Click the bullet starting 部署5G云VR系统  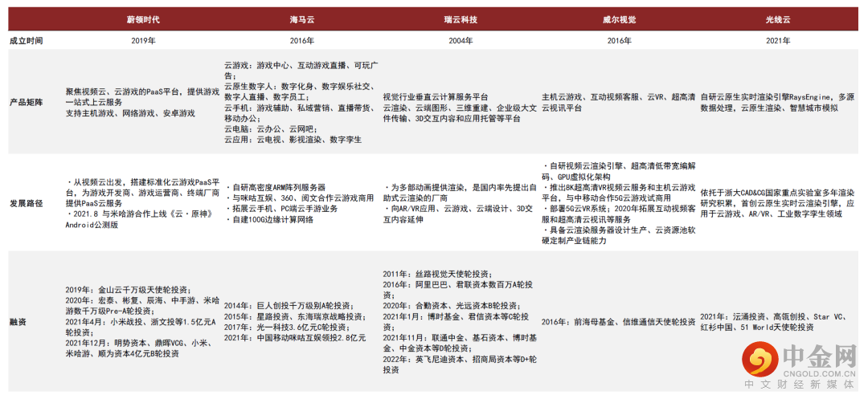tap(618, 214)
